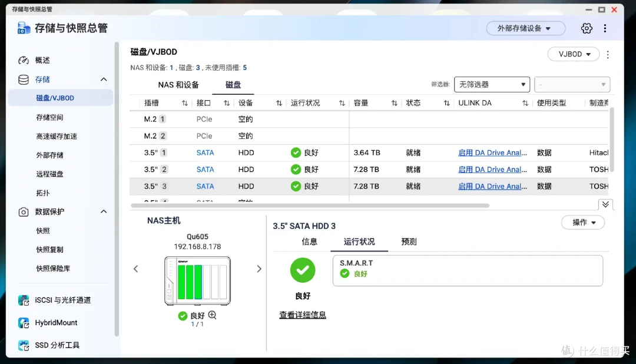636x364 pixels.
Task: Go to 快照 in sidebar
Action: pos(42,231)
